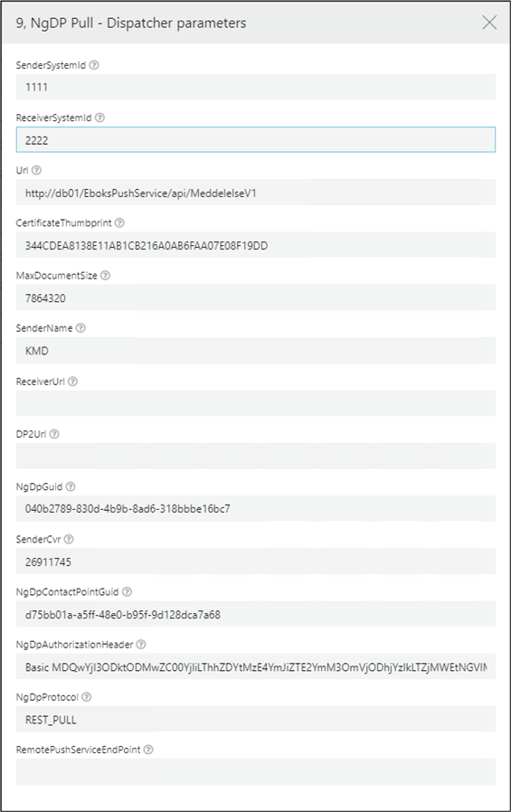Click the MaxDocumentSize field showing 7864320
511x812 pixels.
tap(256, 297)
